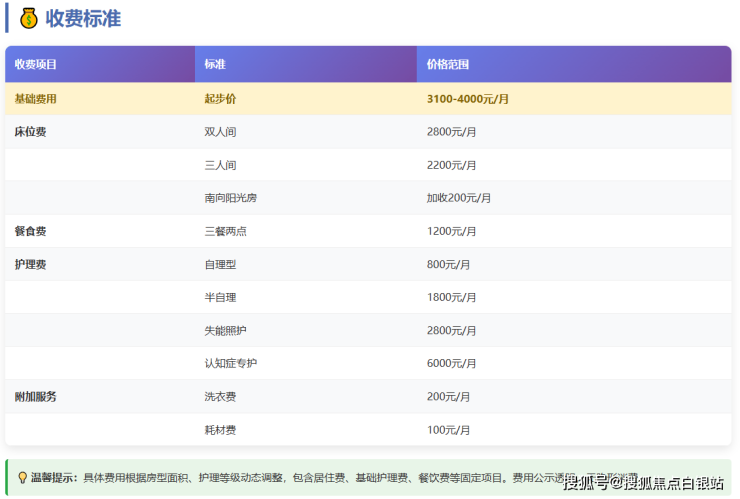Viewport: 740px width, 499px height.
Task: Click the 6000元/月 price for 认知症专护
Action: [451, 363]
